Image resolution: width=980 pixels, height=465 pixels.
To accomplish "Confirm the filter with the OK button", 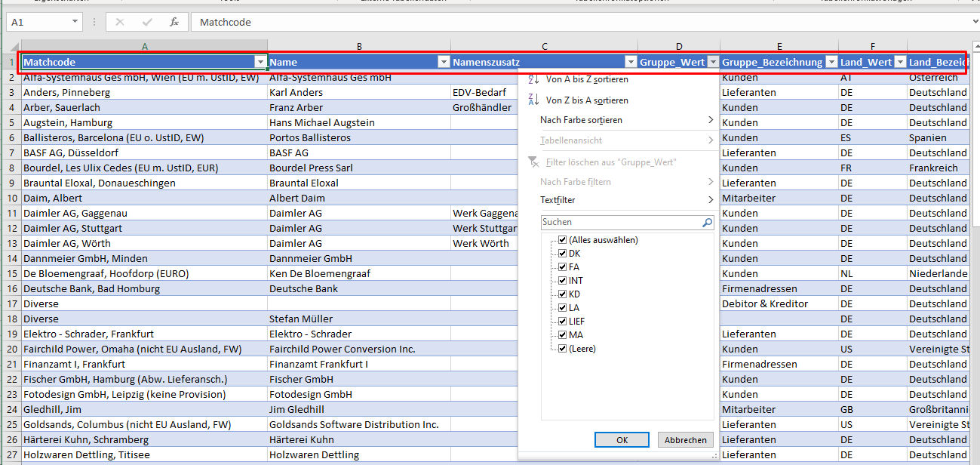I will click(622, 440).
